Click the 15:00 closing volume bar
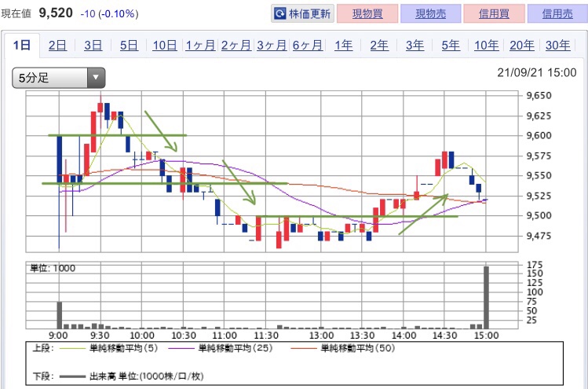Image resolution: width=588 pixels, height=389 pixels. point(486,297)
